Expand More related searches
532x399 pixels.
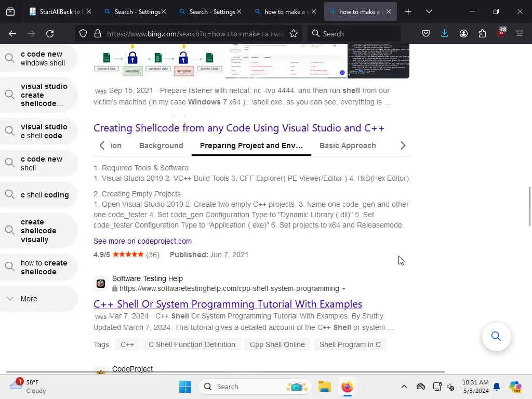pos(38,299)
